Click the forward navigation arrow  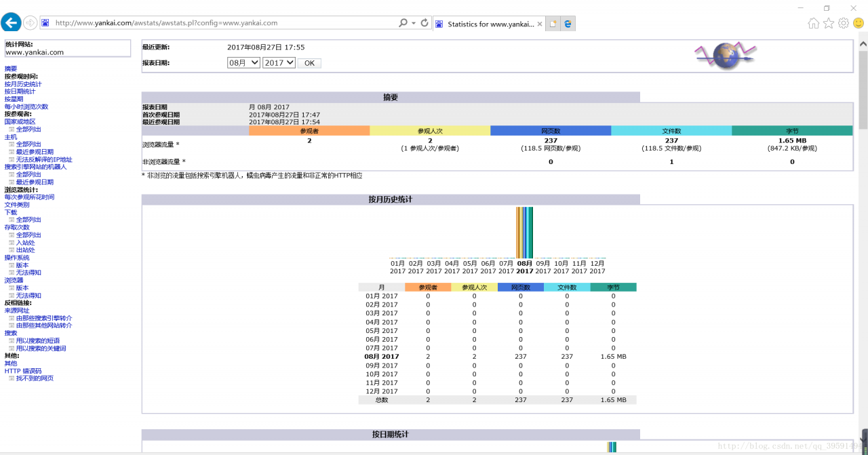(x=29, y=22)
